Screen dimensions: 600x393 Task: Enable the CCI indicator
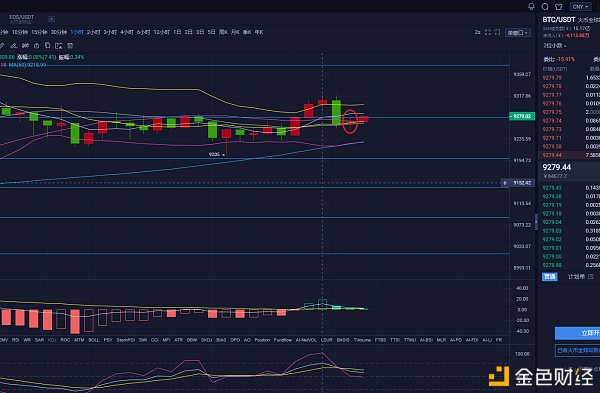point(155,340)
